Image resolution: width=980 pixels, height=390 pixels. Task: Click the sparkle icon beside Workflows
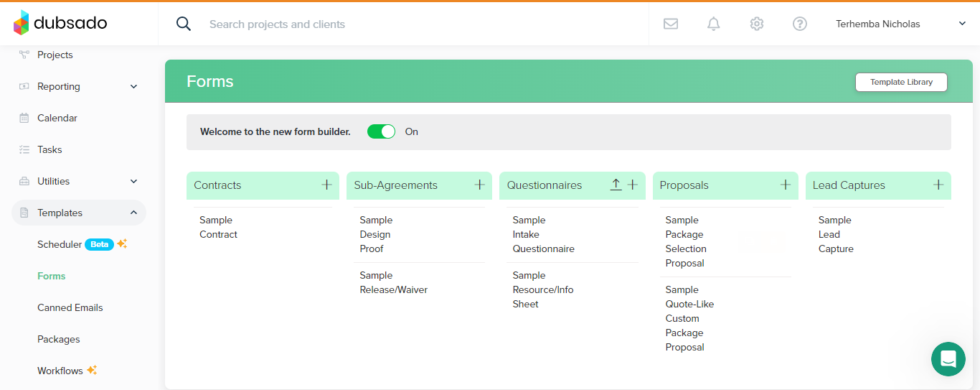coord(92,370)
